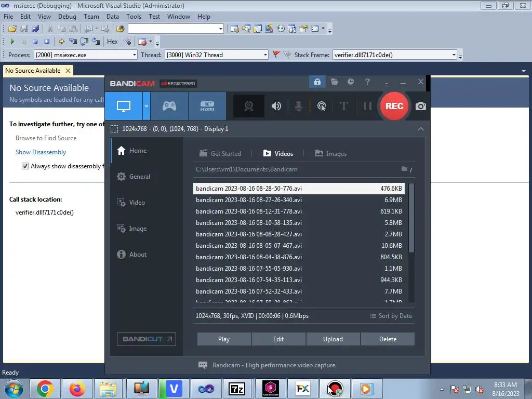Image resolution: width=532 pixels, height=399 pixels.
Task: Open Bandicam help question mark
Action: [x=367, y=82]
